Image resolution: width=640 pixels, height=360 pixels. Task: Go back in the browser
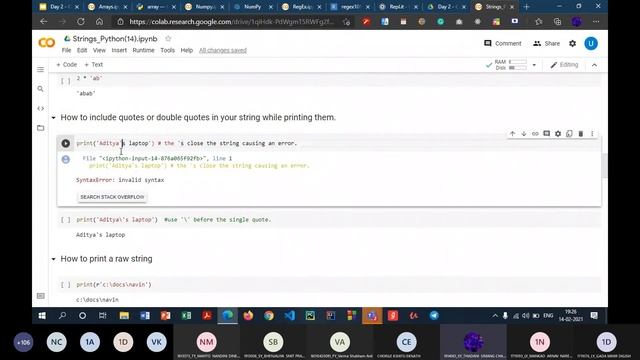[44, 22]
